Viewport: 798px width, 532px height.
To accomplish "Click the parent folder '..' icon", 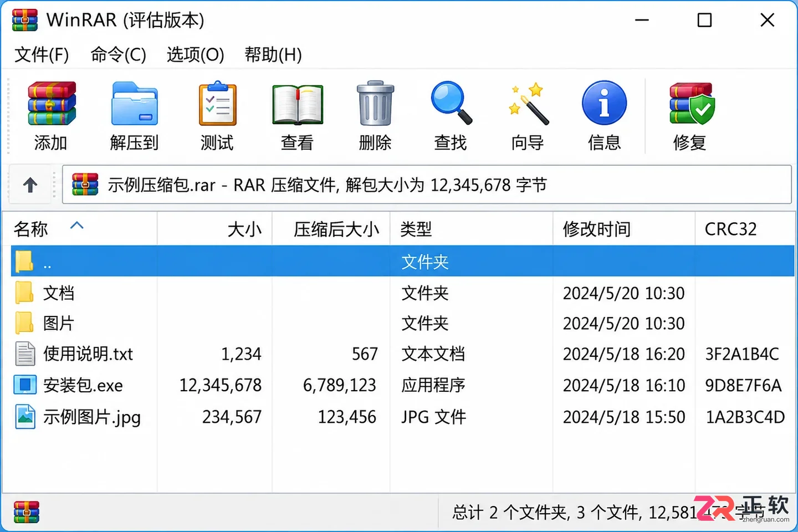I will coord(24,261).
